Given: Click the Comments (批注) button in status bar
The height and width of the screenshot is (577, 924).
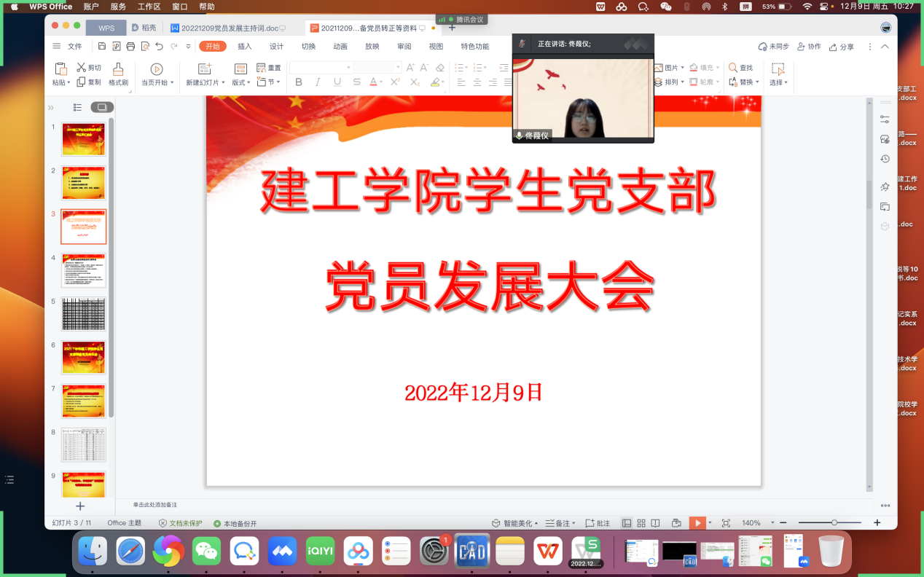Looking at the screenshot, I should (x=598, y=523).
